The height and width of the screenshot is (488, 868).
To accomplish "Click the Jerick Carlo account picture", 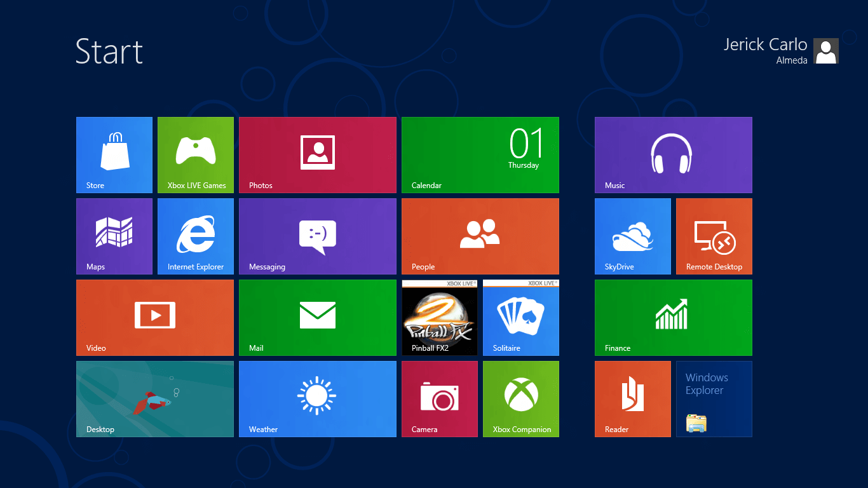I will click(826, 51).
